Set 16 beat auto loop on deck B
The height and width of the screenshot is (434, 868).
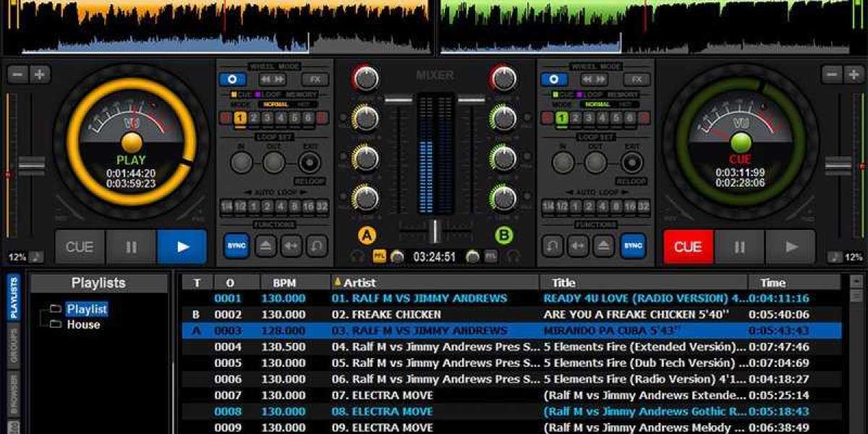click(x=630, y=206)
